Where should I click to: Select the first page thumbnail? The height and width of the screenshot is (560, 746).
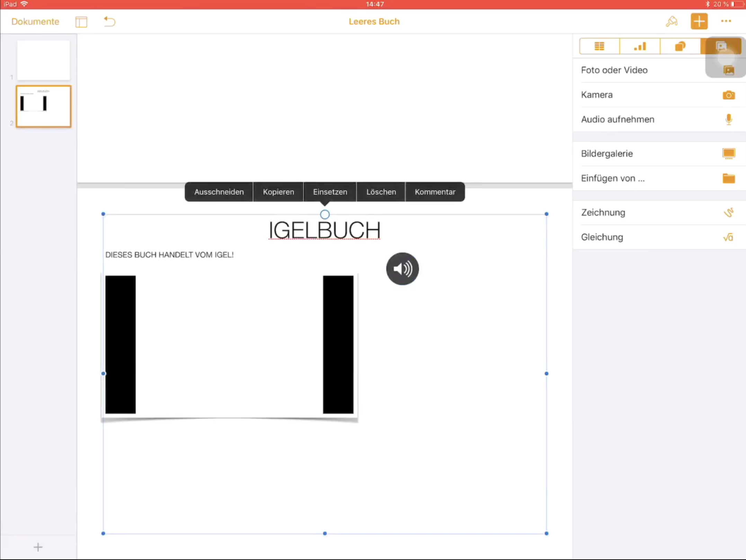click(43, 60)
